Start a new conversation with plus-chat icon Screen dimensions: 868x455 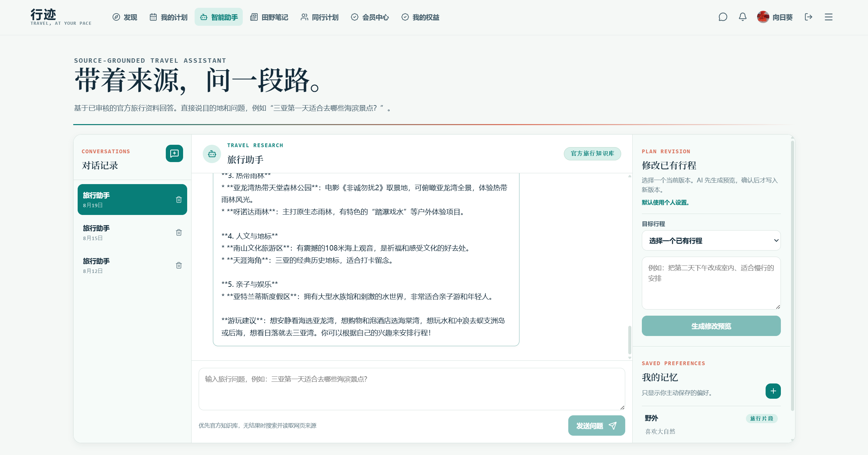174,154
